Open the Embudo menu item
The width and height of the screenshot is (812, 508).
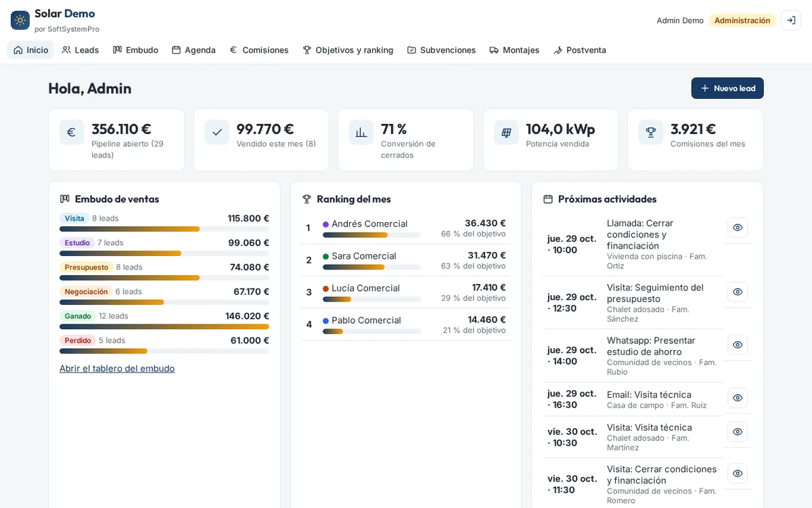coord(135,50)
